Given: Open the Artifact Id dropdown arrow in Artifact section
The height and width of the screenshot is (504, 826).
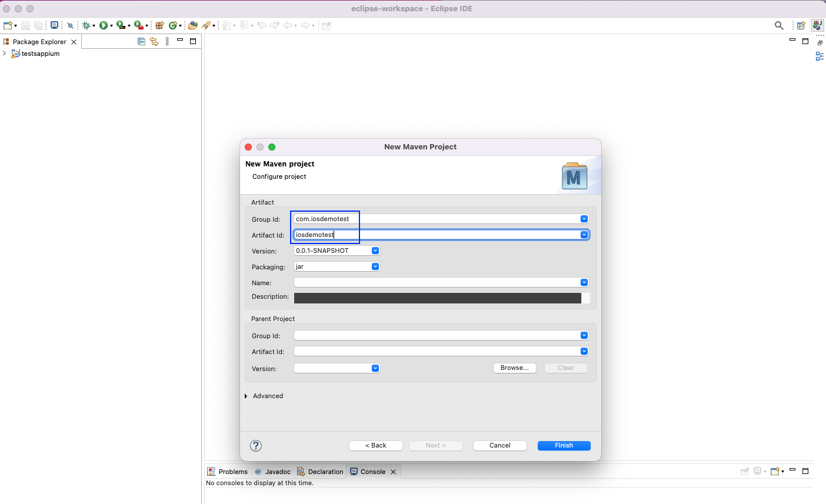Looking at the screenshot, I should coord(584,235).
